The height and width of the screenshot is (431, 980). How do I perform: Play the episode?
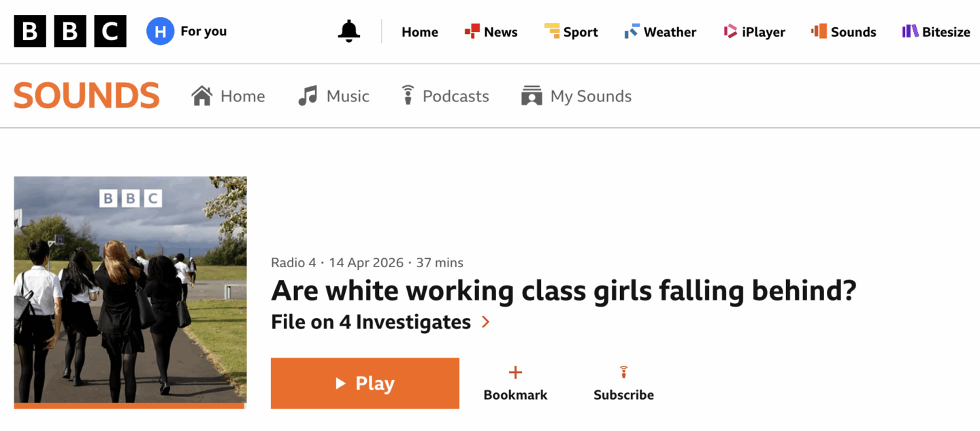click(x=365, y=383)
